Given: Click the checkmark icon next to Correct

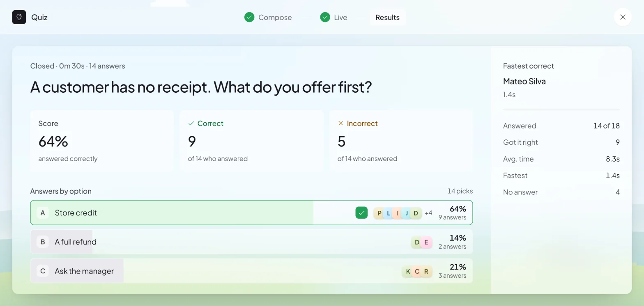Looking at the screenshot, I should click(x=191, y=123).
